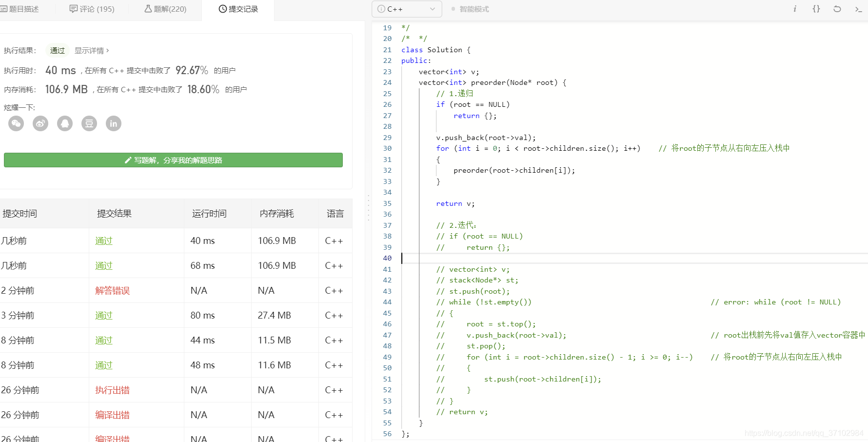
Task: Share result via Douban icon
Action: 89,123
